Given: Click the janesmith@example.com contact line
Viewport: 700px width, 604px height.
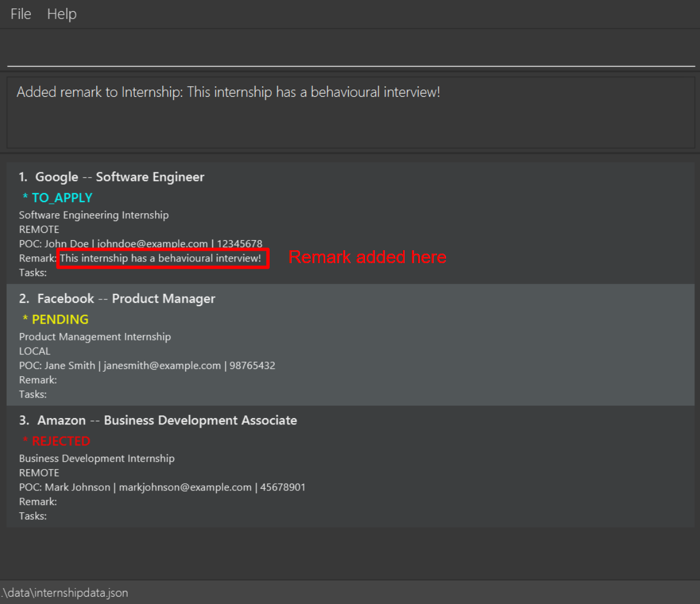Looking at the screenshot, I should click(147, 366).
